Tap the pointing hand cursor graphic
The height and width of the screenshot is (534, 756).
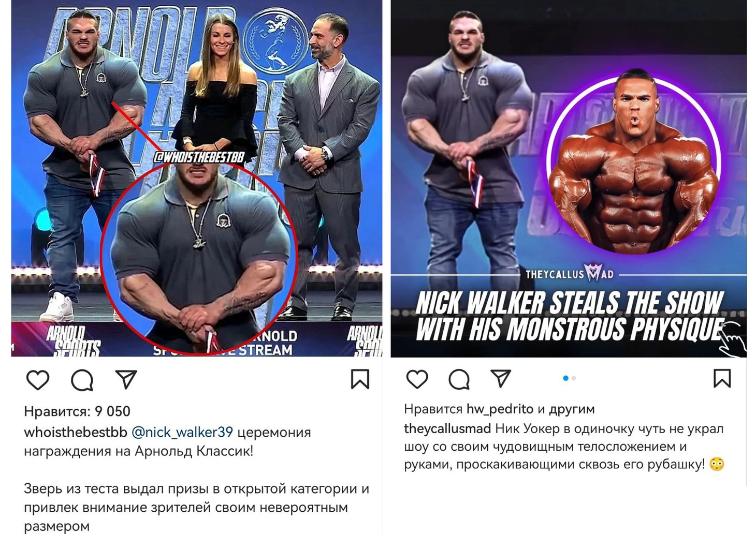[x=732, y=338]
